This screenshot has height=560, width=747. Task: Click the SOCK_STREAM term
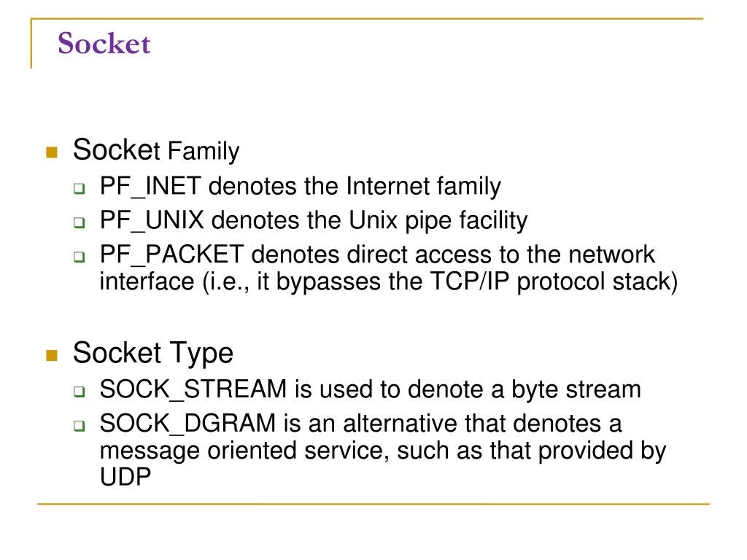point(193,389)
